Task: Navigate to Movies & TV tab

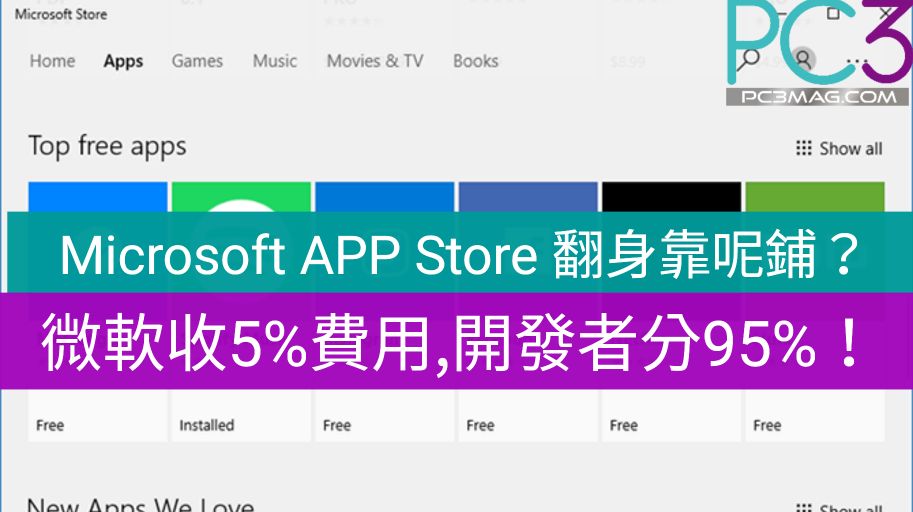Action: click(375, 61)
